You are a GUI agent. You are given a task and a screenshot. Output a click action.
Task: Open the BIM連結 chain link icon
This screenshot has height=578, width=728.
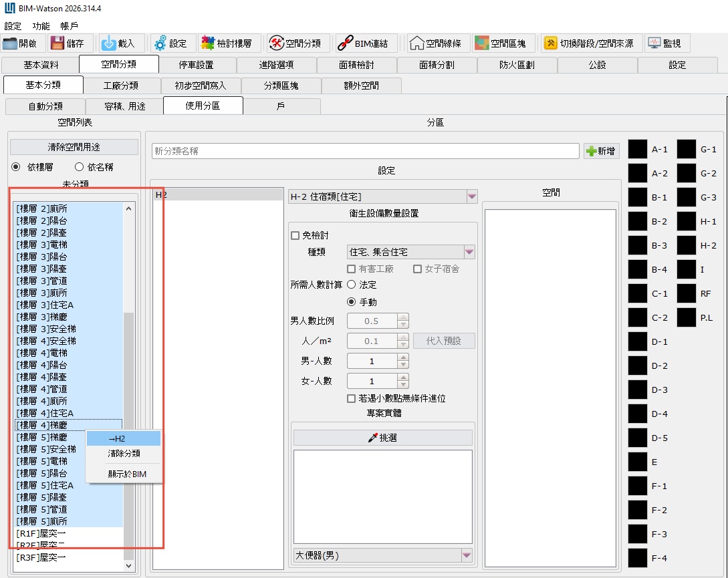tap(345, 43)
